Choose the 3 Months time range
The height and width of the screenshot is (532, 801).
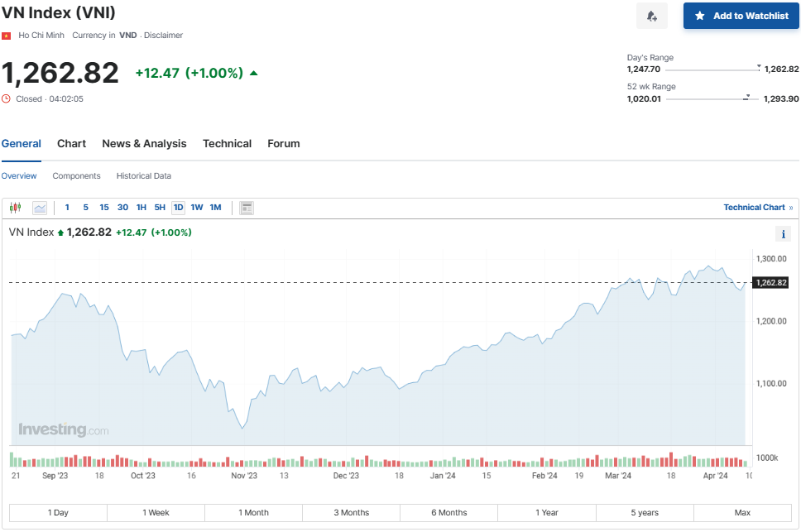351,513
